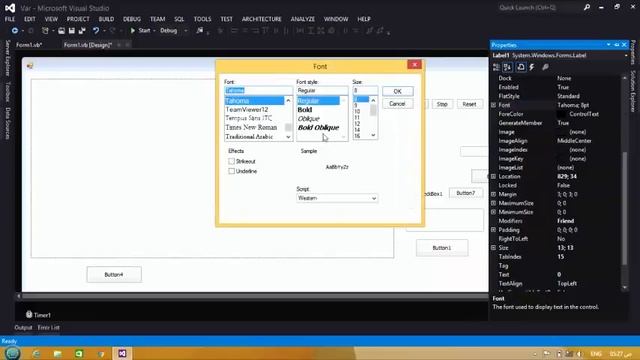
Task: Switch Properties panel to Alphabetical view
Action: pos(507,67)
